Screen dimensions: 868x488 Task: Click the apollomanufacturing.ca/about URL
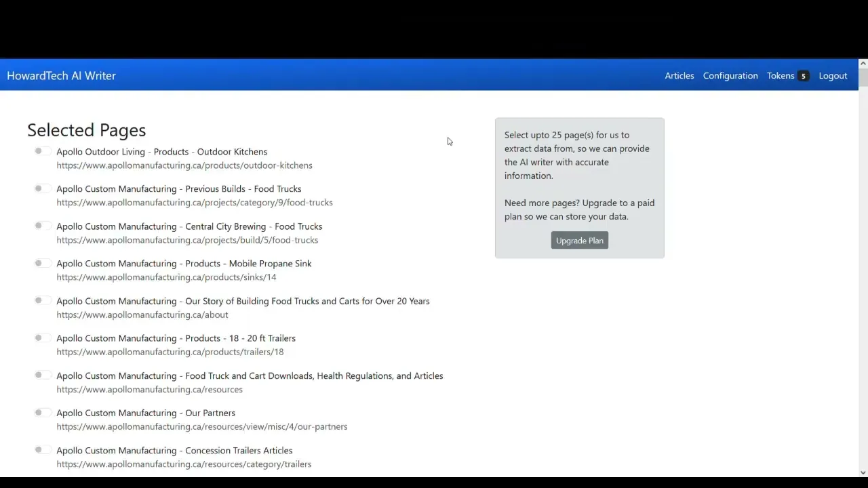tap(142, 314)
